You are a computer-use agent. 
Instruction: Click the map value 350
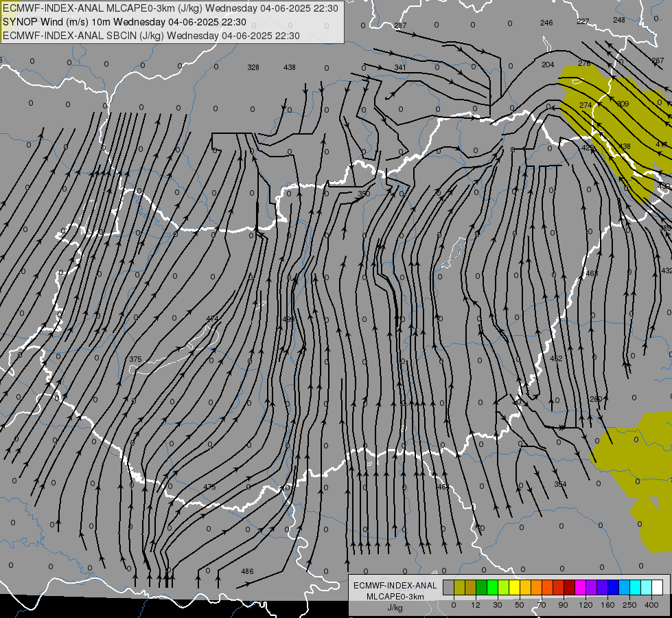(364, 194)
